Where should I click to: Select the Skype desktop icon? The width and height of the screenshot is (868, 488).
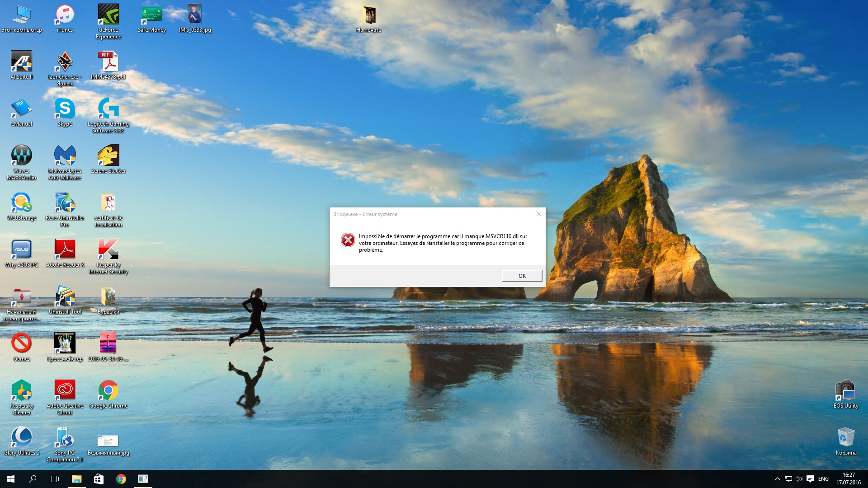(65, 113)
